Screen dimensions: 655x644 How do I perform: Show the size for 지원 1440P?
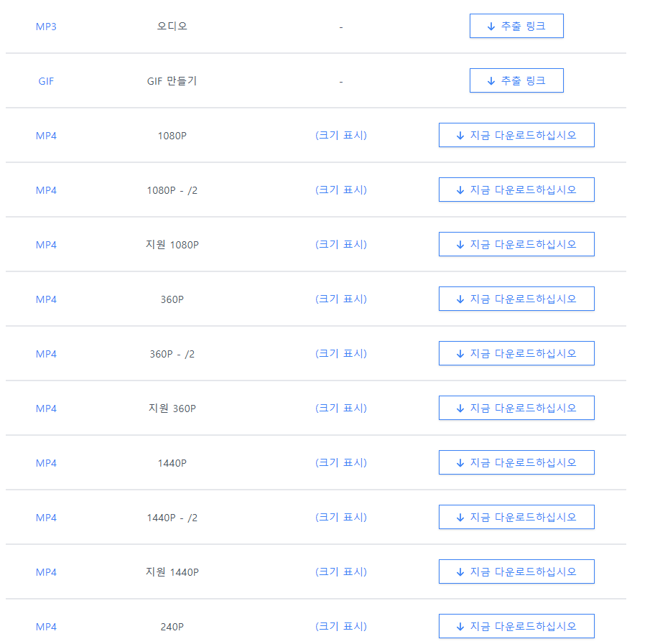[x=341, y=571]
